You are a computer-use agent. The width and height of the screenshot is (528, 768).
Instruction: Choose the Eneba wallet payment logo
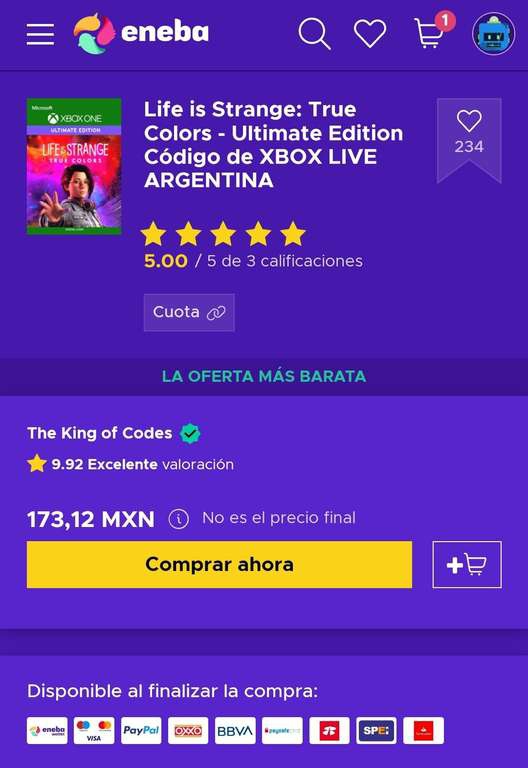coord(47,730)
